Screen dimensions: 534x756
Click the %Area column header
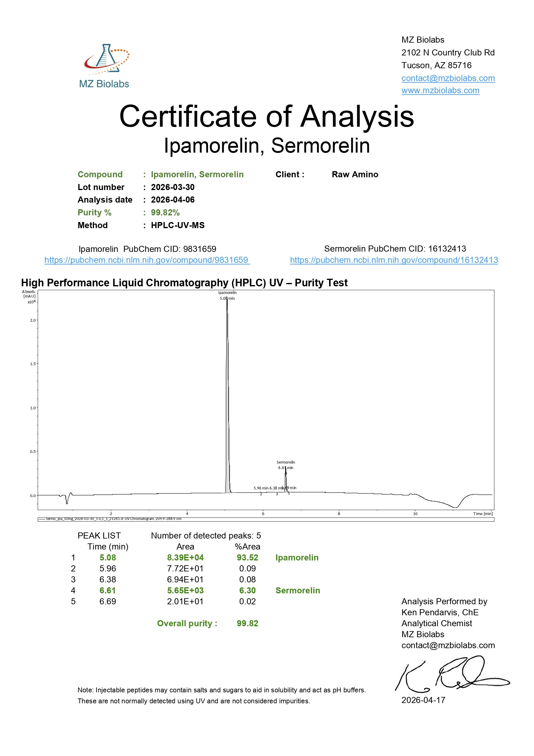click(x=248, y=546)
